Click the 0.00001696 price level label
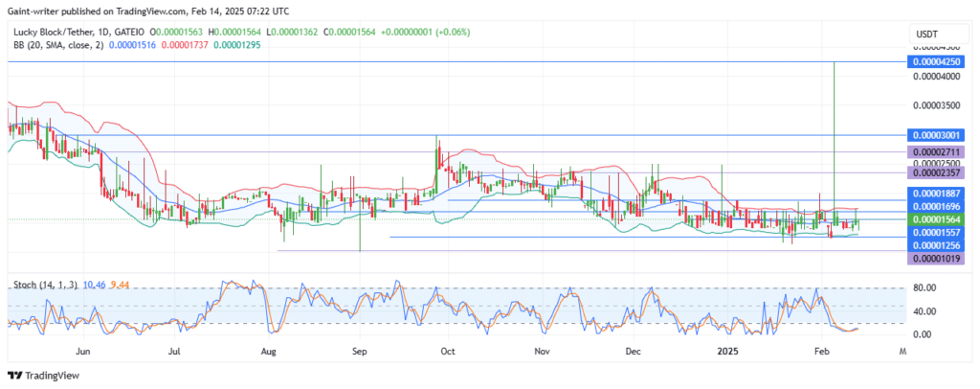This screenshot has width=980, height=389. coord(934,206)
